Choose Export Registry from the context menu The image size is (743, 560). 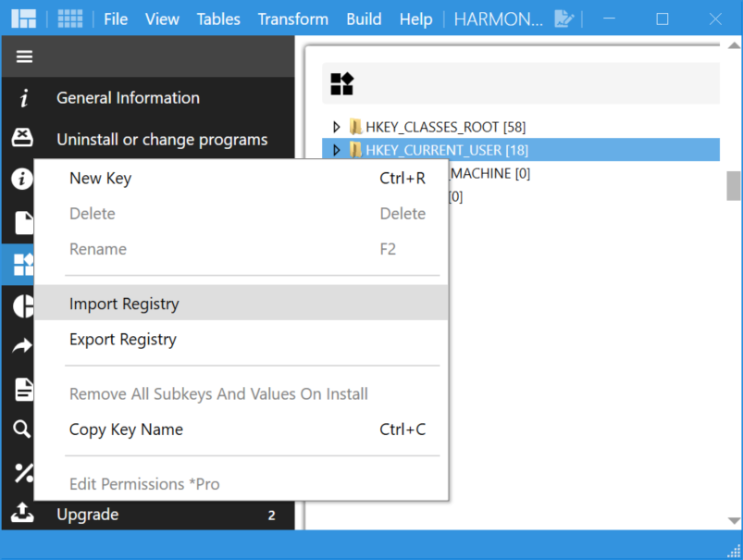coord(241,339)
